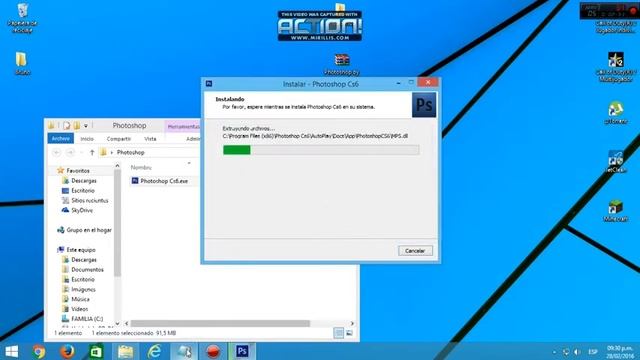Click the horizontal scrollbar right arrow

tap(352, 323)
